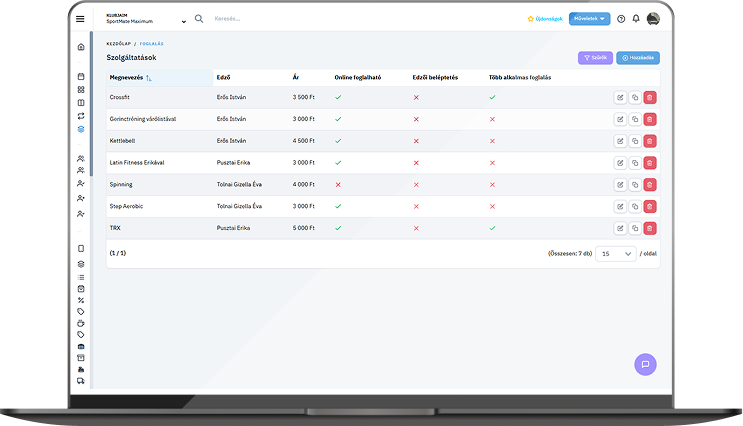The image size is (743, 426).
Task: Delete the Kettlebell service
Action: [x=650, y=141]
